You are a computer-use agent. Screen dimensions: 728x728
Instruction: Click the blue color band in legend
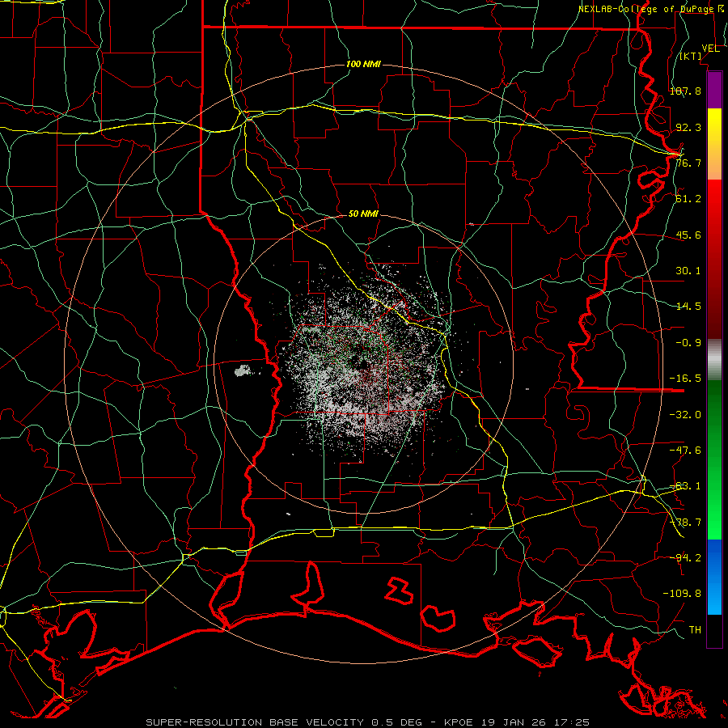click(714, 577)
